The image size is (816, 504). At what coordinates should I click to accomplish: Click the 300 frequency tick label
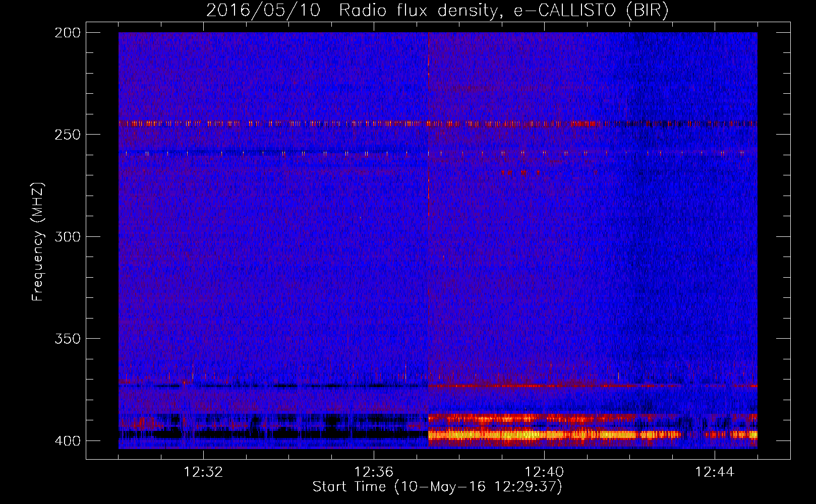tap(68, 236)
